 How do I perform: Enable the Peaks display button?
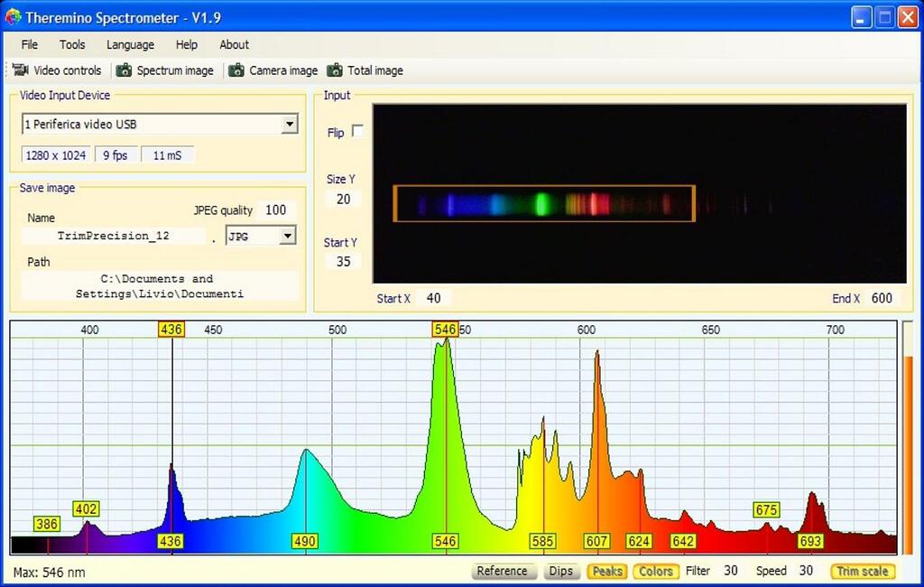pyautogui.click(x=606, y=571)
